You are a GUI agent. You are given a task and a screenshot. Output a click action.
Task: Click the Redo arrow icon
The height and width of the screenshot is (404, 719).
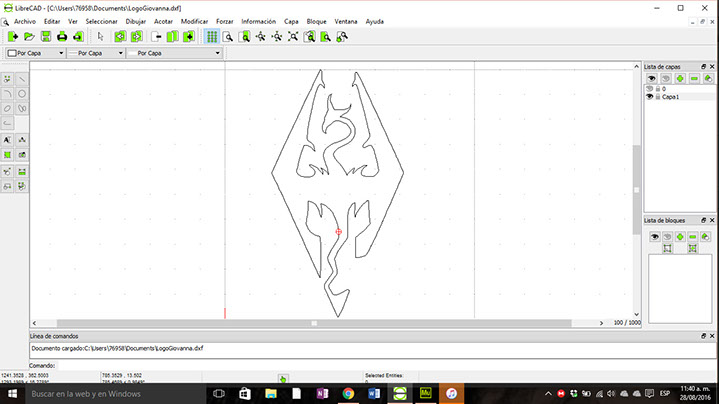click(137, 37)
